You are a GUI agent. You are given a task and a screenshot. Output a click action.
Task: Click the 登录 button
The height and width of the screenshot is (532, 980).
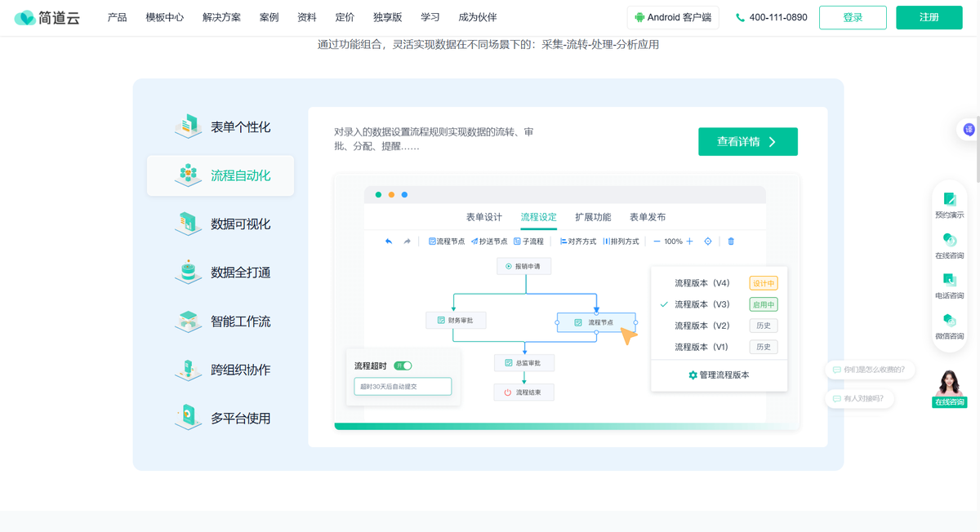pyautogui.click(x=853, y=17)
